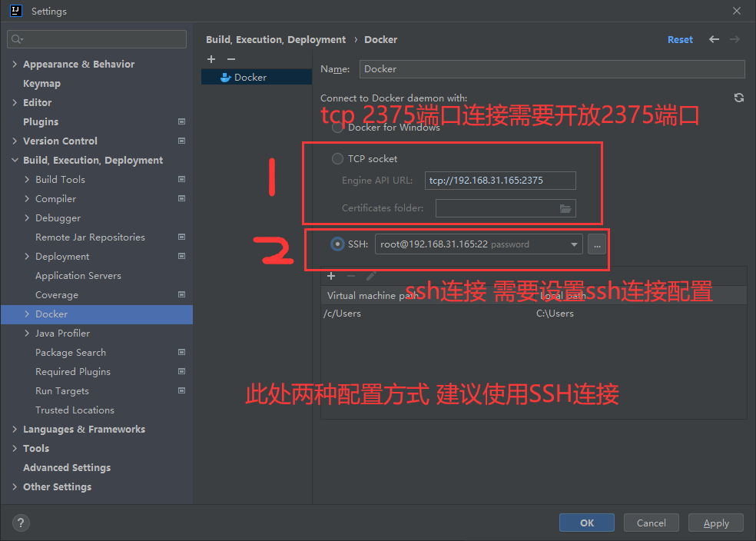Viewport: 756px width, 541px height.
Task: Open Plugins settings page
Action: pyautogui.click(x=41, y=121)
